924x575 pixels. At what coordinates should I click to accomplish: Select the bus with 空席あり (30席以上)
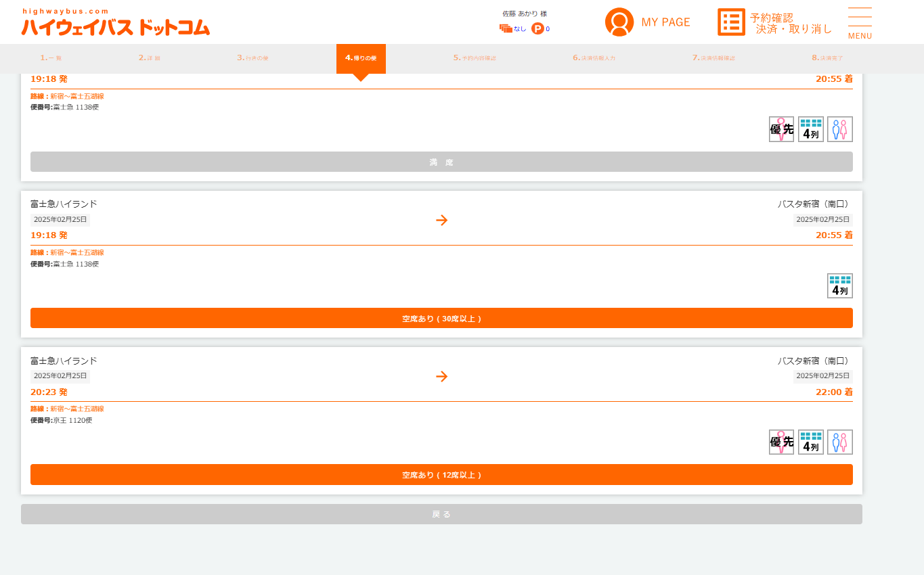point(441,318)
